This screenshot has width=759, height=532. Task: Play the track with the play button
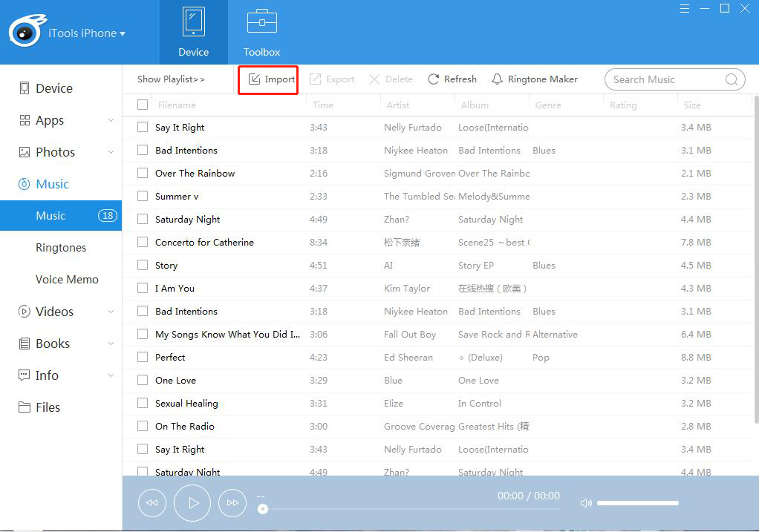click(x=192, y=503)
